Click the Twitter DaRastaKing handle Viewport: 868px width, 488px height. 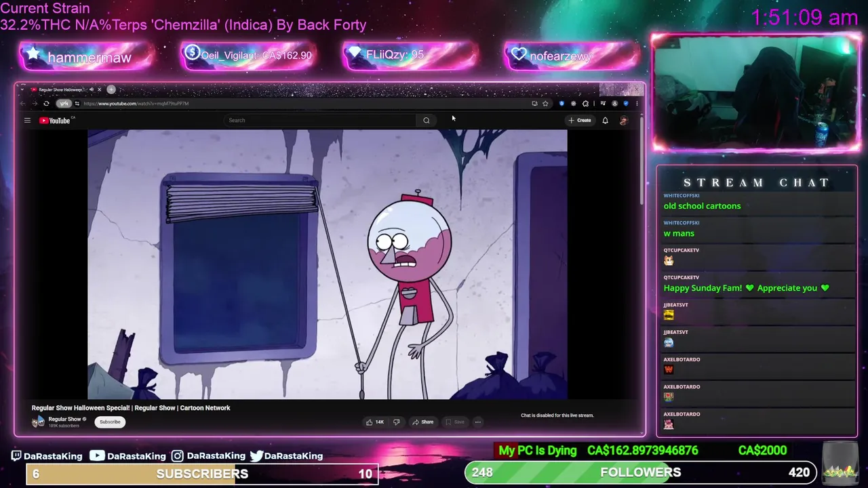286,455
